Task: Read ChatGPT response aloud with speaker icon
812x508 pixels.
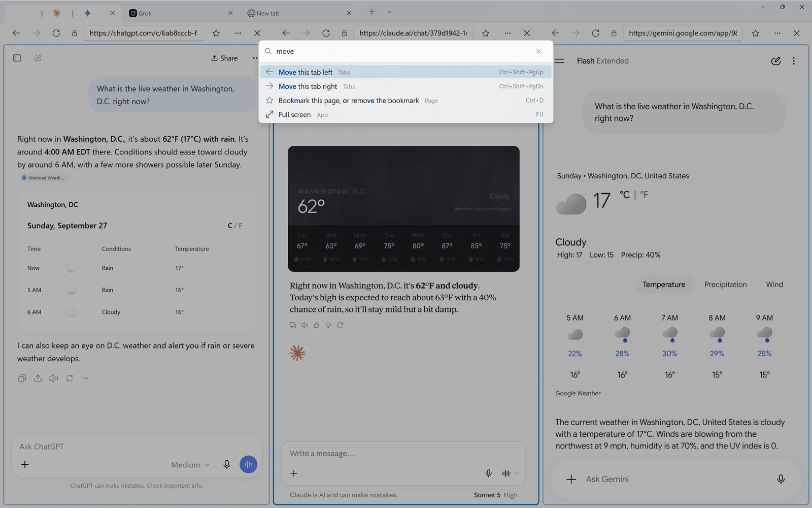Action: coord(54,378)
